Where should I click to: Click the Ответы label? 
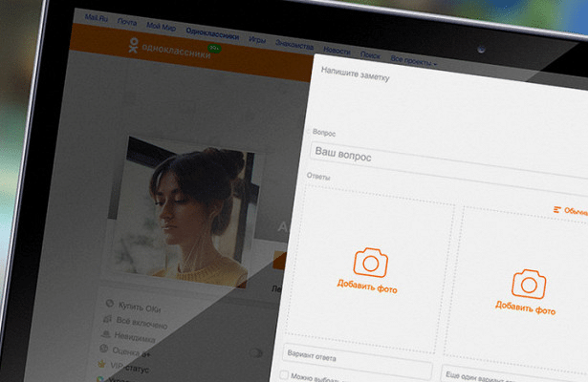coord(318,176)
